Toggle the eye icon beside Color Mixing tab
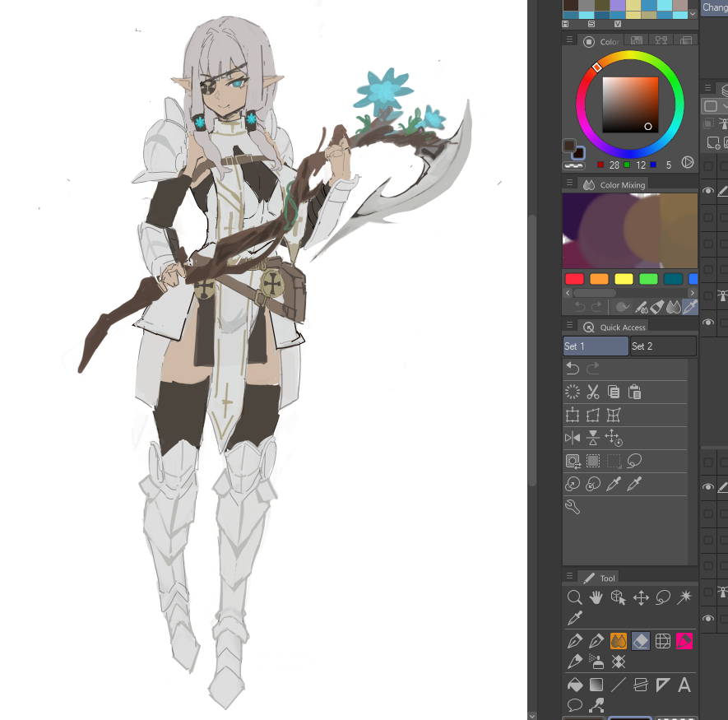The image size is (728, 720). 708,190
